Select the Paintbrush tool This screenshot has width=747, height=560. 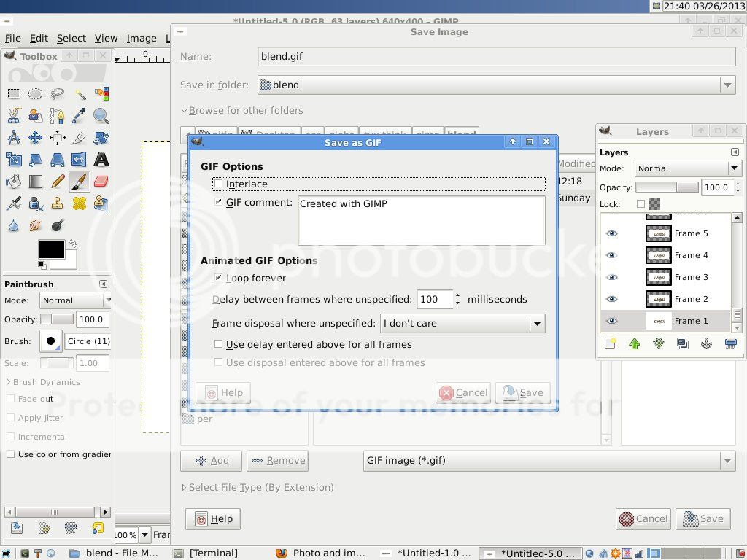click(x=79, y=182)
